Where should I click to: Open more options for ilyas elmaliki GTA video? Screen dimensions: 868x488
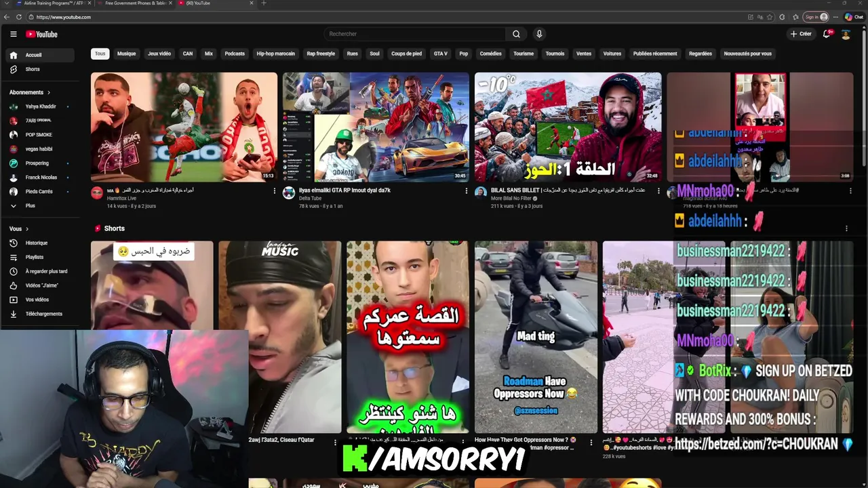467,191
